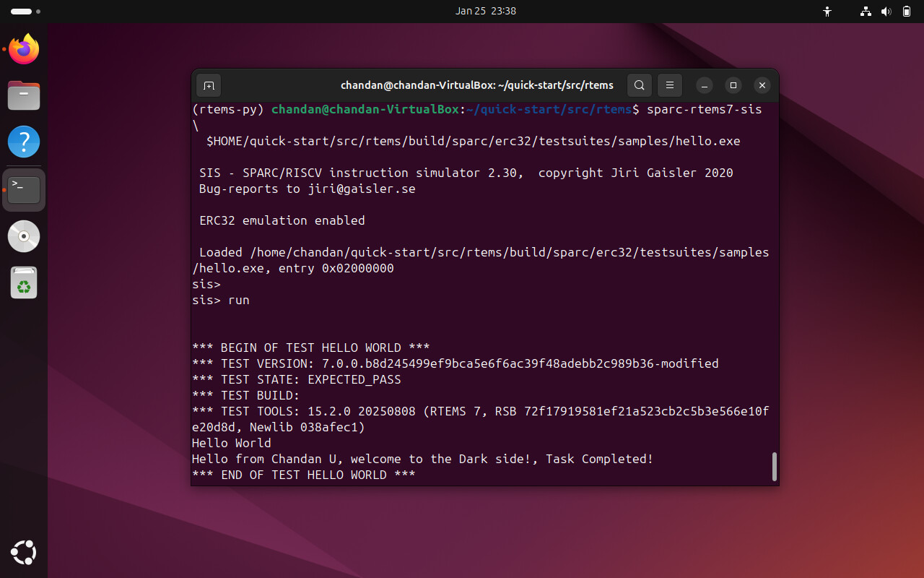
Task: Open the disc drive icon
Action: [24, 236]
